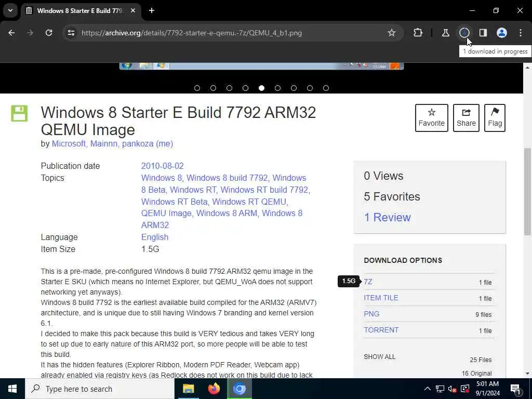
Task: Open the Windows 8 ARM topic link
Action: coord(227,213)
